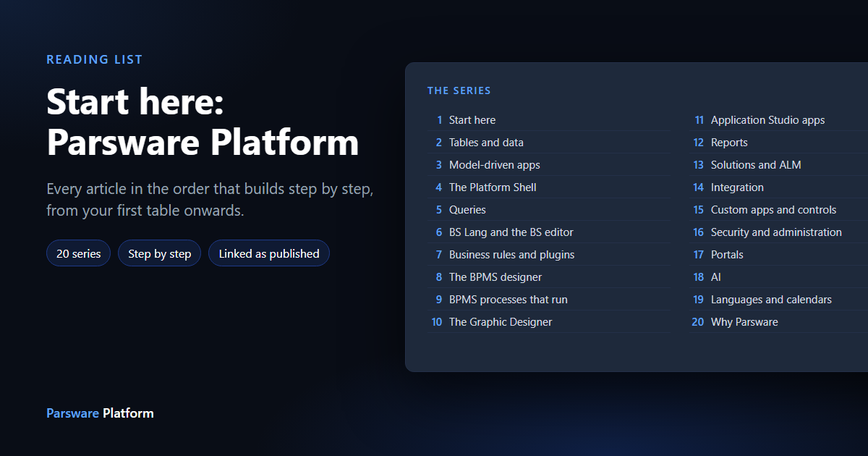The image size is (868, 456).
Task: Select the 'Integration' entry
Action: point(778,187)
